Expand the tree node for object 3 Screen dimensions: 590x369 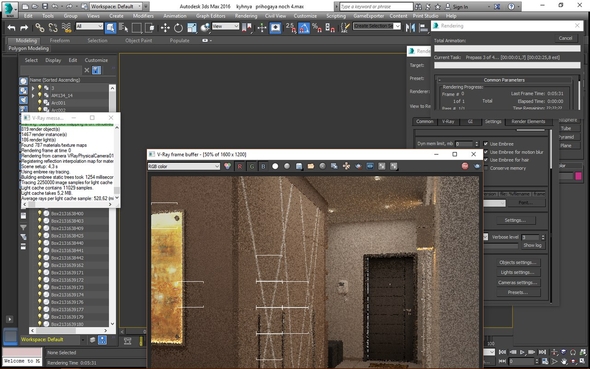33,88
